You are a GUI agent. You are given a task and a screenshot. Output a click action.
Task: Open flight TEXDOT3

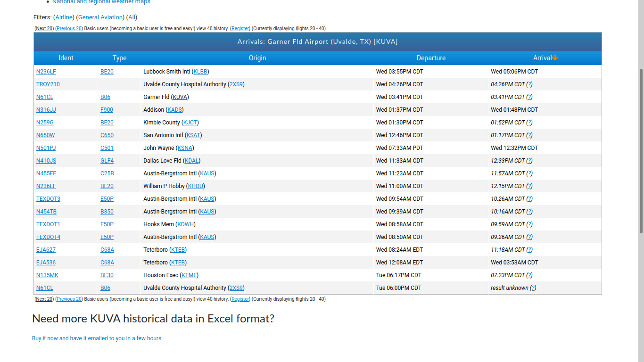(48, 199)
